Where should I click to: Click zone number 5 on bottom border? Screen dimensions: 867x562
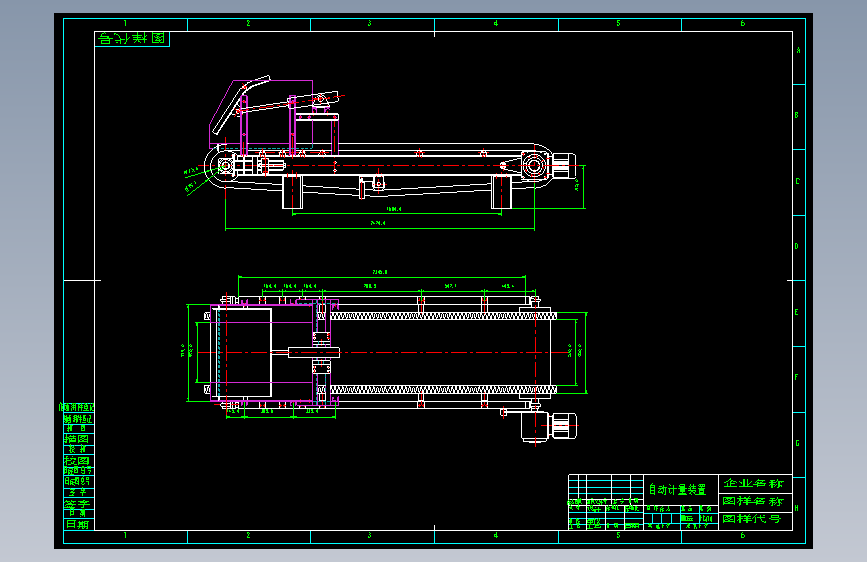point(618,535)
